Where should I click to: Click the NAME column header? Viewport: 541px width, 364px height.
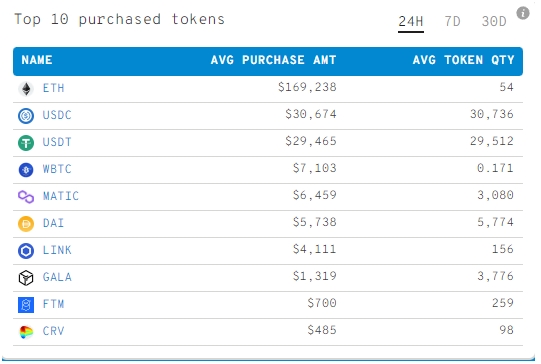click(37, 60)
